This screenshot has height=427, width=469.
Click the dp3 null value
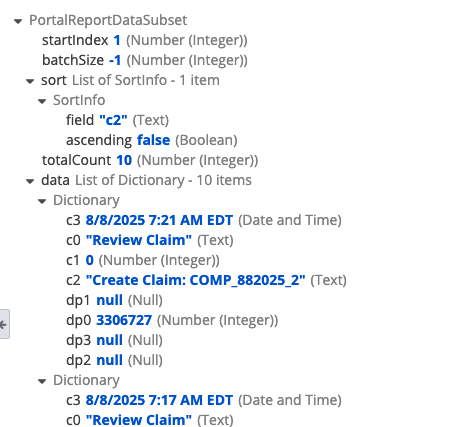click(x=109, y=340)
